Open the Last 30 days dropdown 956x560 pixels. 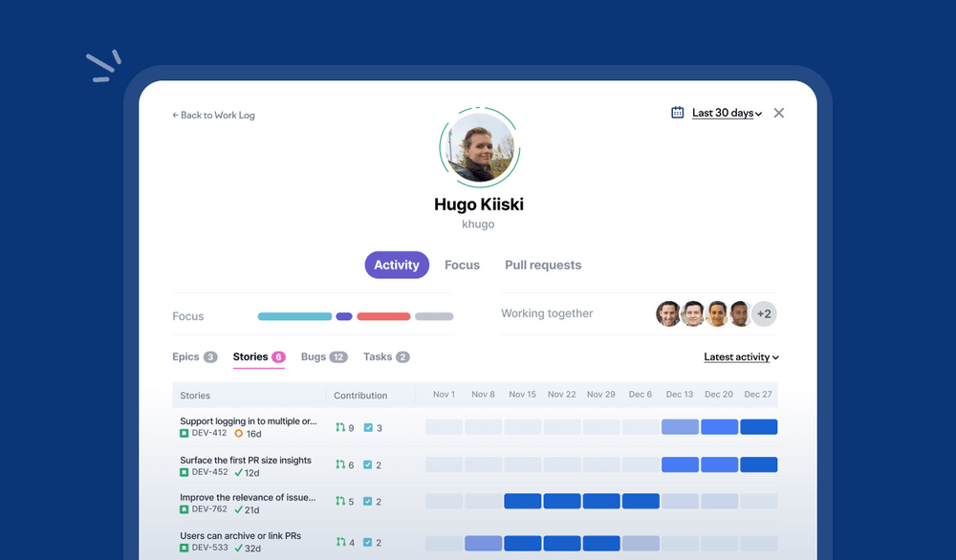725,112
